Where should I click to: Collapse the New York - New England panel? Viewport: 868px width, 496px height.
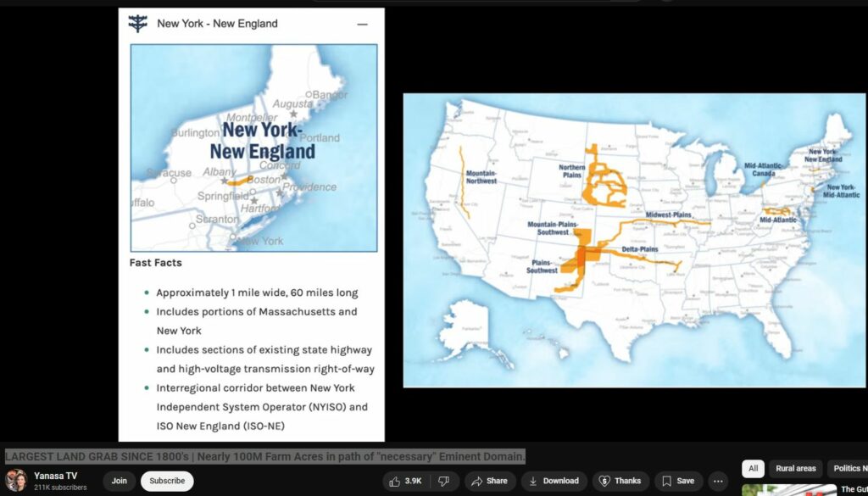[362, 25]
